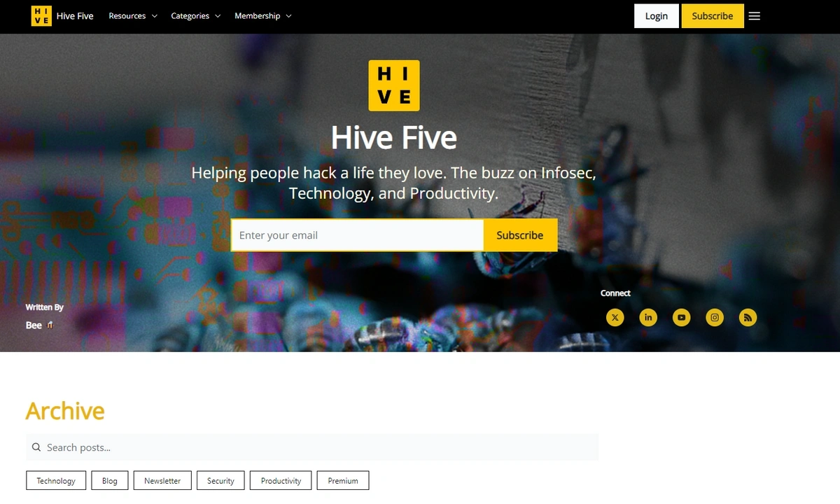Visit the YouTube channel icon

(681, 318)
